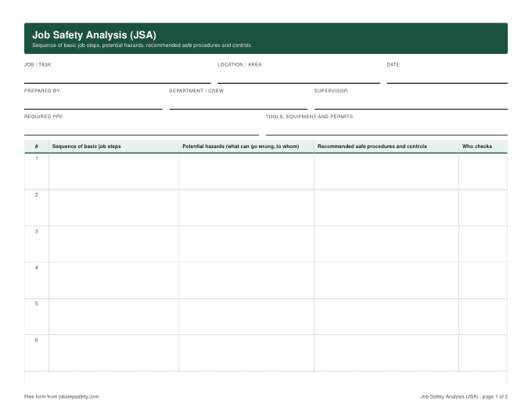
Task: Click the safe procedures cell in row 5
Action: [386, 317]
